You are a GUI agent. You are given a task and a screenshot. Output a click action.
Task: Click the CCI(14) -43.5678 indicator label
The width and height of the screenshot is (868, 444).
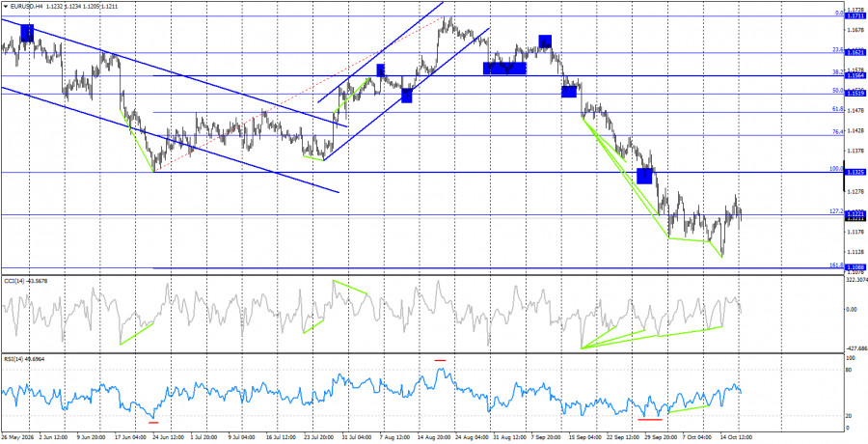[x=25, y=282]
